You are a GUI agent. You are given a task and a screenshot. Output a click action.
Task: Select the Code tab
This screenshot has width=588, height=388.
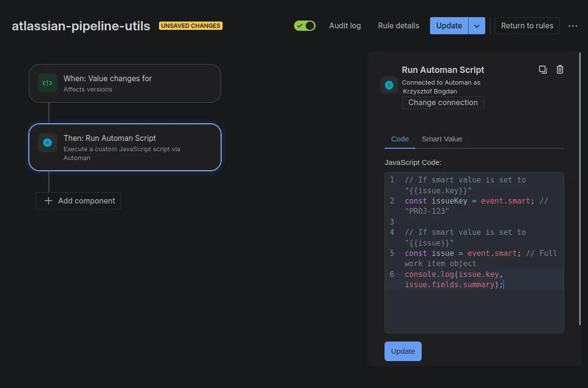(x=400, y=139)
